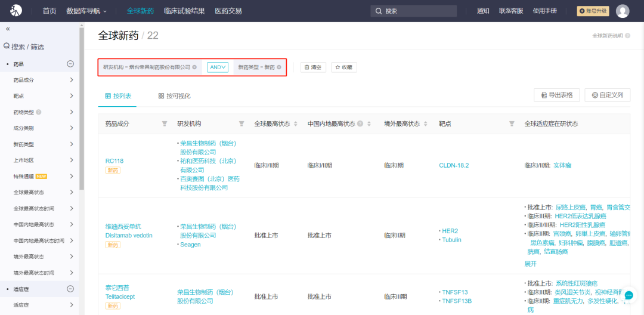Open the user avatar menu
The width and height of the screenshot is (644, 315).
pyautogui.click(x=623, y=11)
